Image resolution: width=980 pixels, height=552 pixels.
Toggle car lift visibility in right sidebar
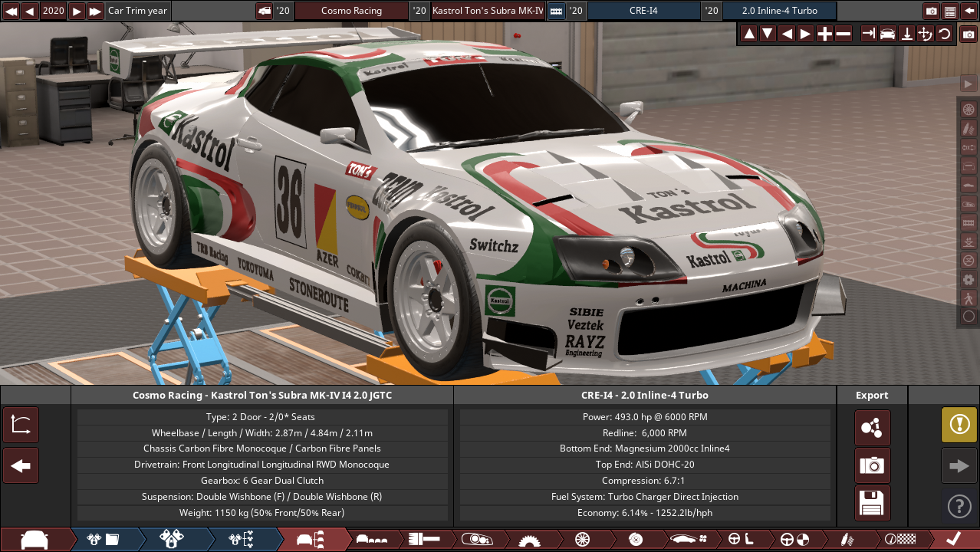pyautogui.click(x=968, y=242)
